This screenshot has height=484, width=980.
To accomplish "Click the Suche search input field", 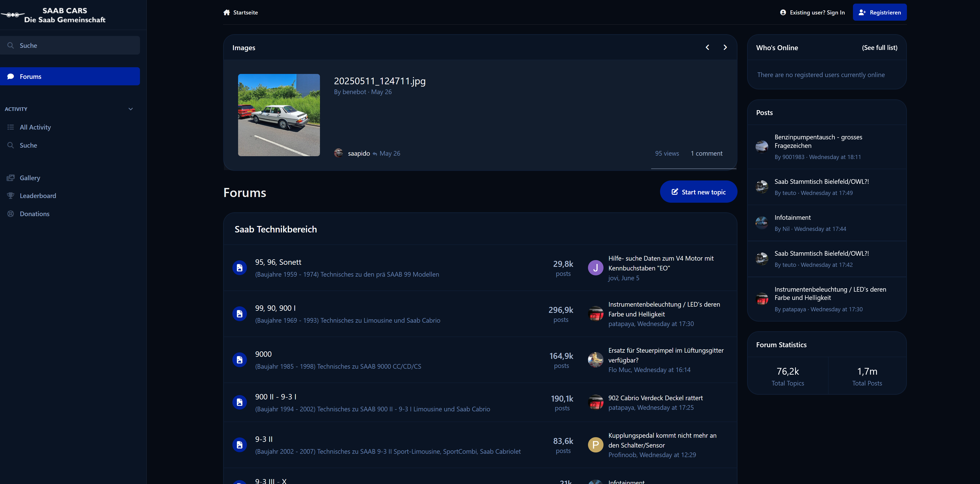I will [x=70, y=45].
